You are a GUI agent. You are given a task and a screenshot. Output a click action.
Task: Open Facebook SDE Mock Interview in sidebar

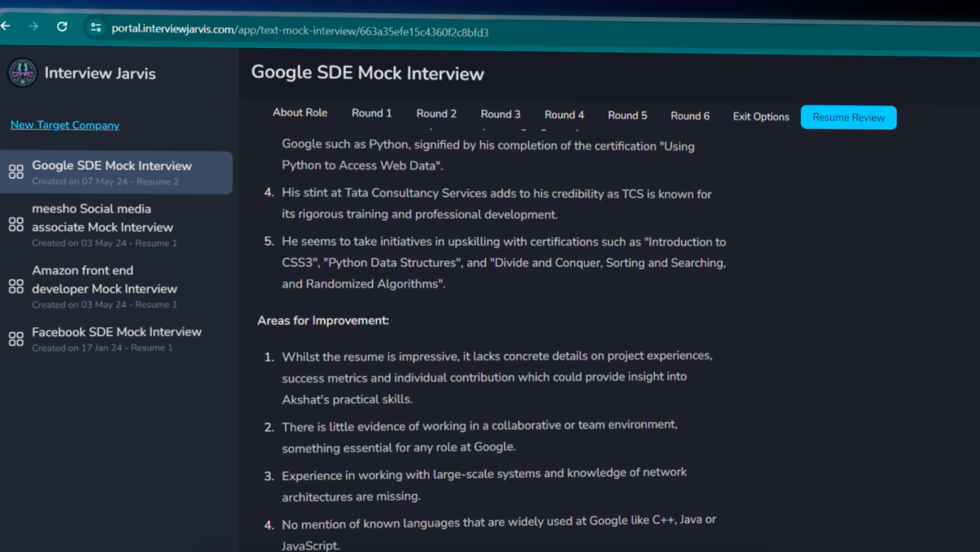pyautogui.click(x=116, y=339)
